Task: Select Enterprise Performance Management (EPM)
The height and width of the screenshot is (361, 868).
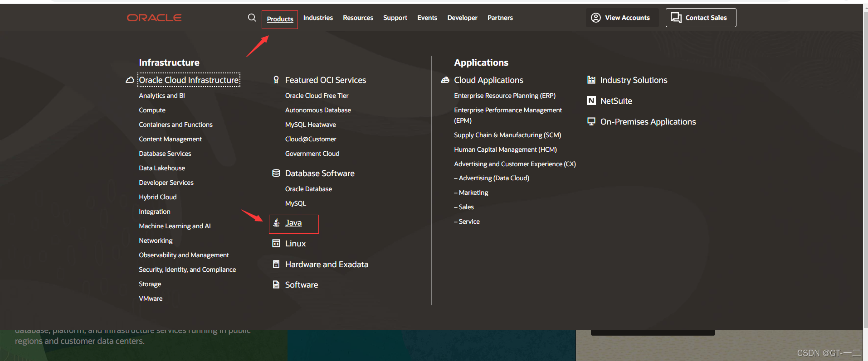Action: [508, 115]
